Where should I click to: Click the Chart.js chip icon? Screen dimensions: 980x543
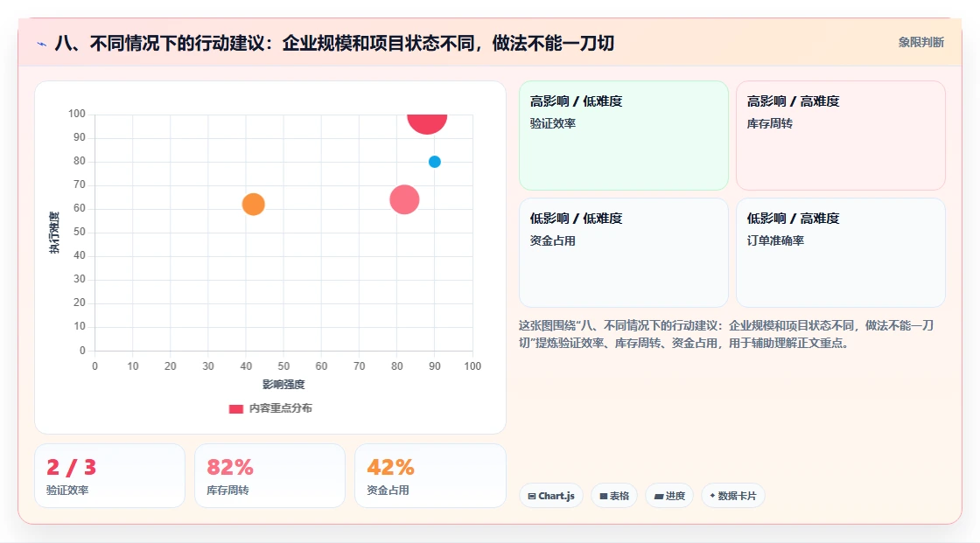coord(532,496)
